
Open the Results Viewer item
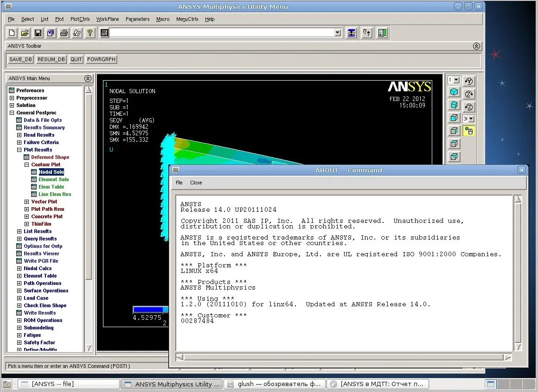pyautogui.click(x=41, y=253)
